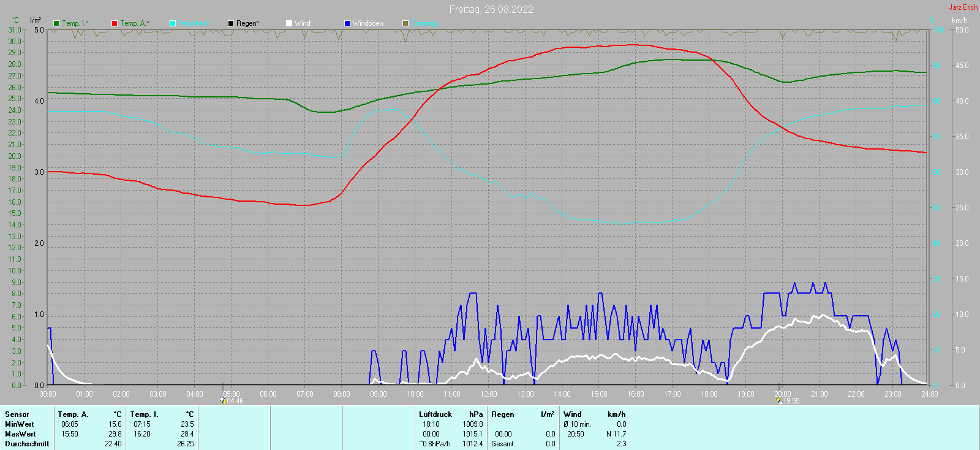Screen dimensions: 980x450
Task: Toggle the Windböen series label
Action: pyautogui.click(x=367, y=23)
